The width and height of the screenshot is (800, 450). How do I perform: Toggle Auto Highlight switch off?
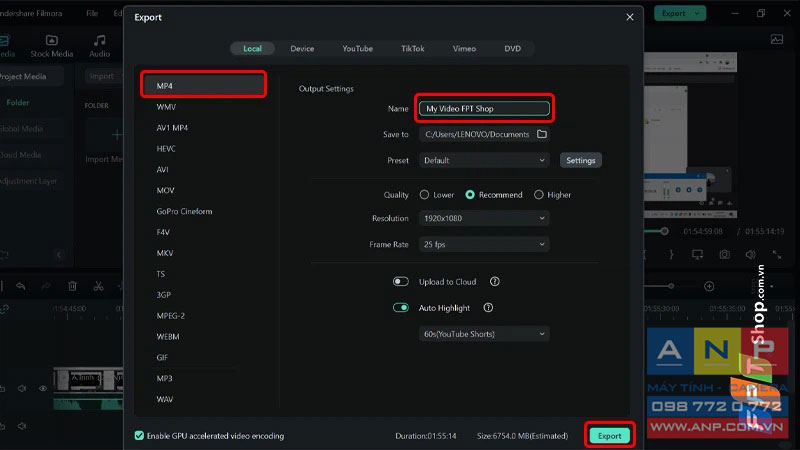coord(401,308)
